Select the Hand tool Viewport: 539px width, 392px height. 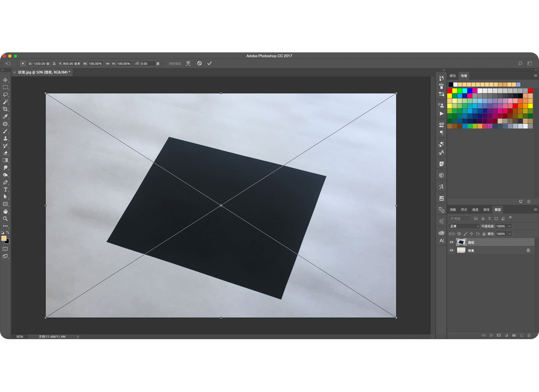tap(5, 211)
